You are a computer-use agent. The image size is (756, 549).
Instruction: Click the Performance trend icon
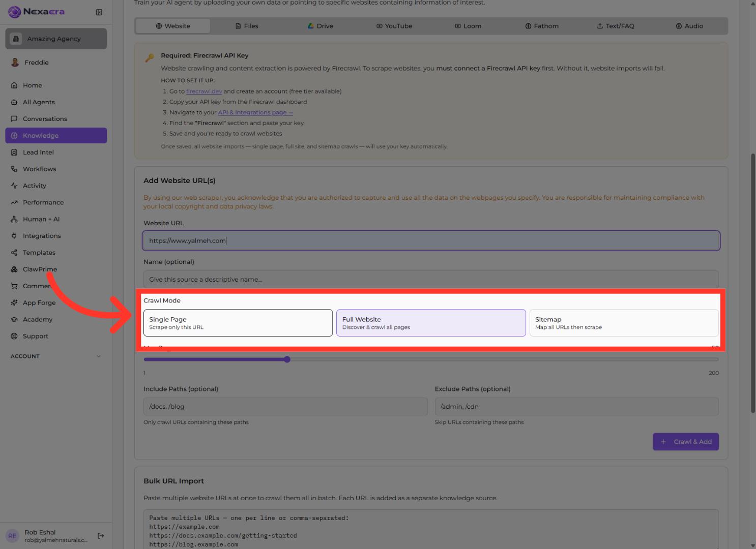tap(14, 202)
